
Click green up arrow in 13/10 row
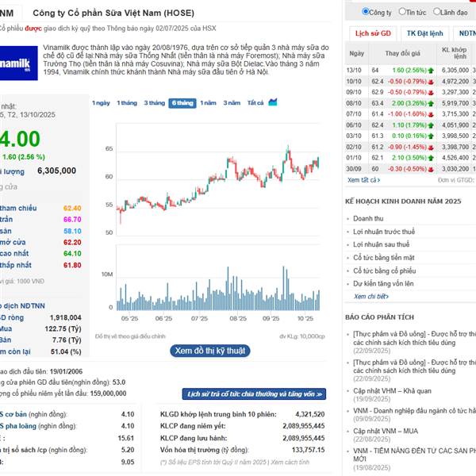[432, 70]
